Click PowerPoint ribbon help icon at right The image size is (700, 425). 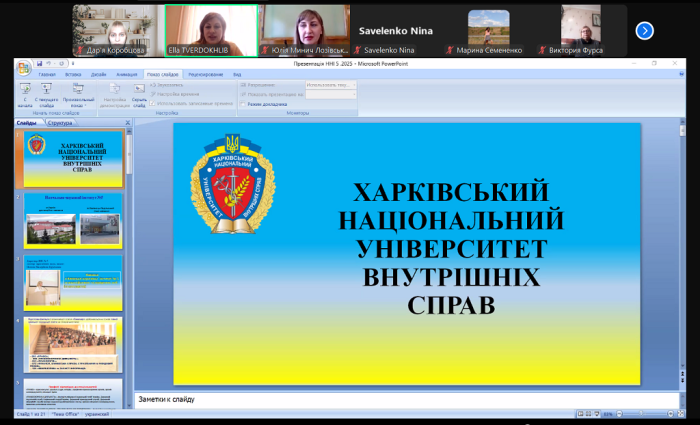coord(681,74)
